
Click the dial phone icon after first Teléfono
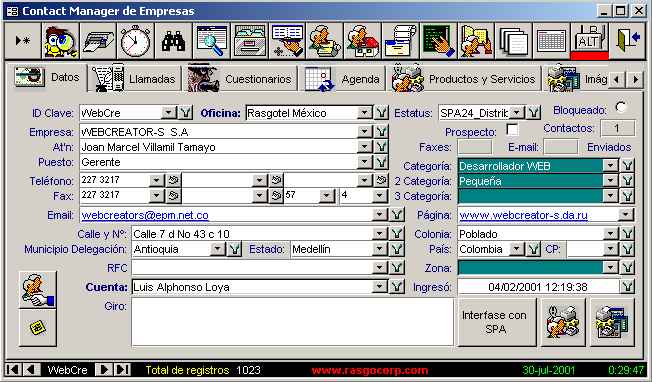coord(173,180)
